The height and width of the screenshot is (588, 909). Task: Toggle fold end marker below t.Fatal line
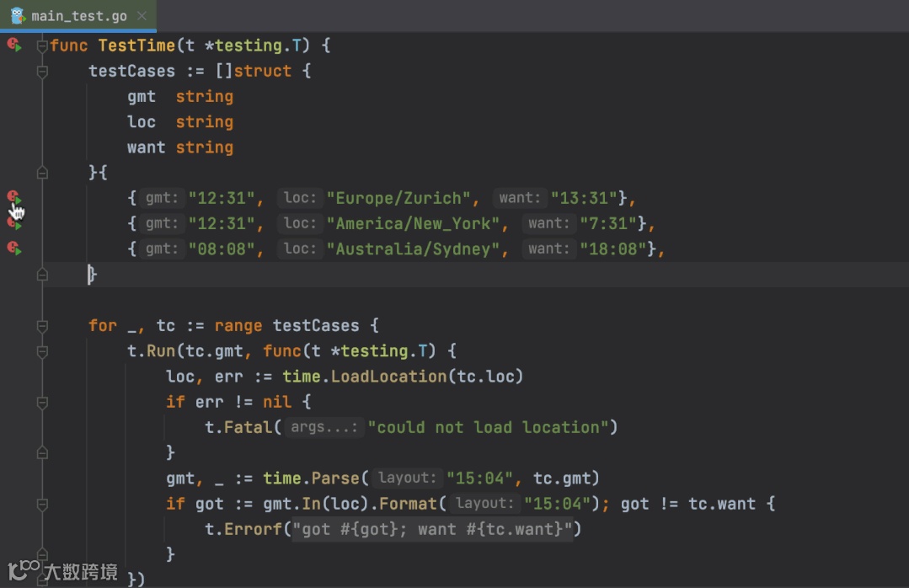pos(42,453)
